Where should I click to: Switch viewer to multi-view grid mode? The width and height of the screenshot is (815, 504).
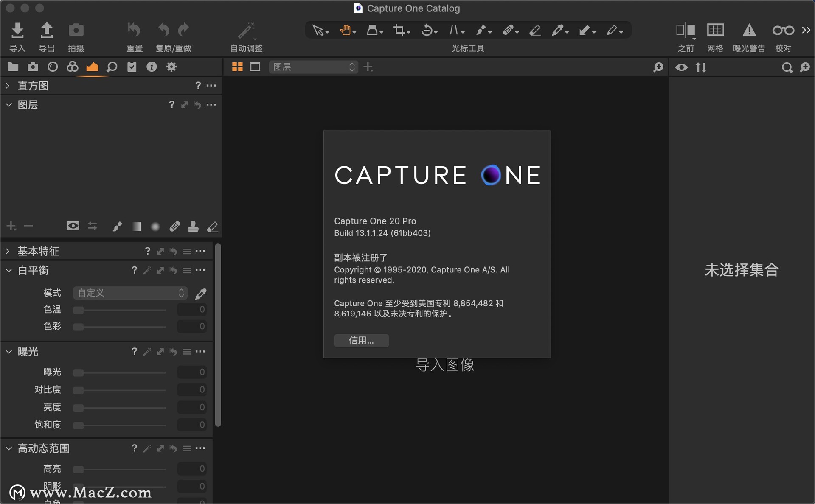point(237,67)
